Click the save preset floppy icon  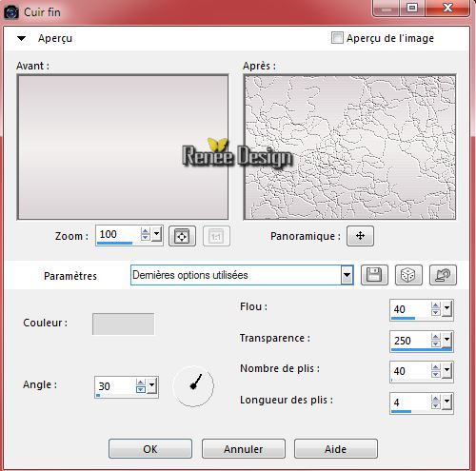coord(374,275)
